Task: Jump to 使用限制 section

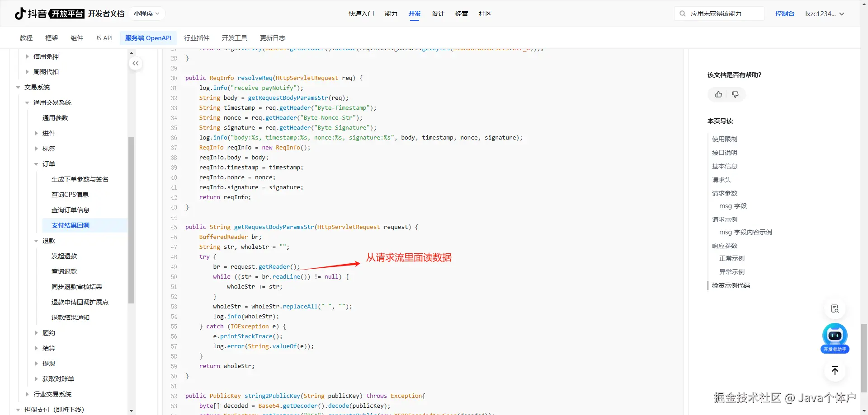Action: 725,139
